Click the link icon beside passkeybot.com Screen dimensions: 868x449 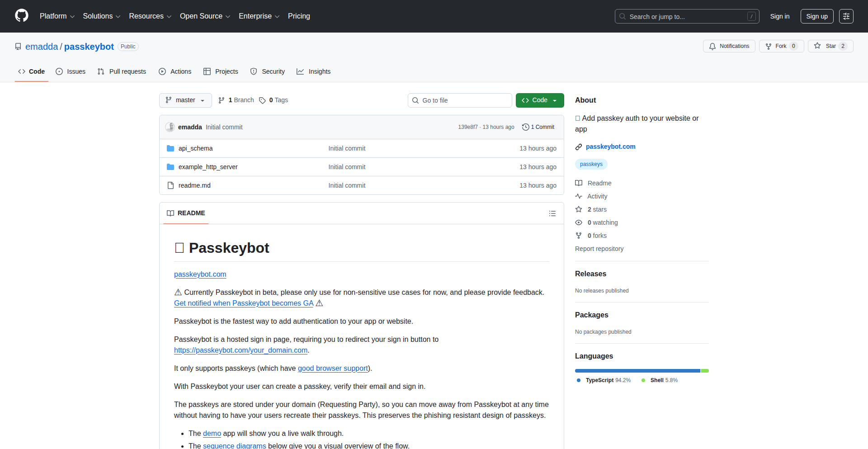[x=579, y=147]
